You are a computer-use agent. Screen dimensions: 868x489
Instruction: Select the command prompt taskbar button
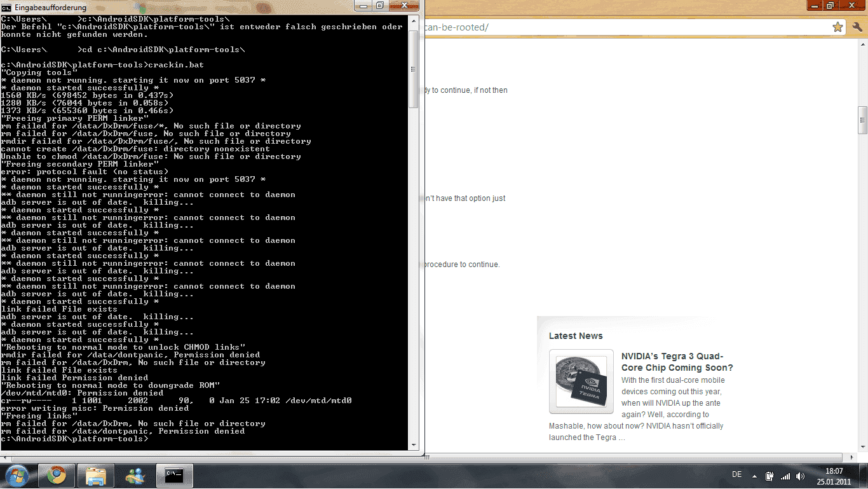(x=175, y=476)
